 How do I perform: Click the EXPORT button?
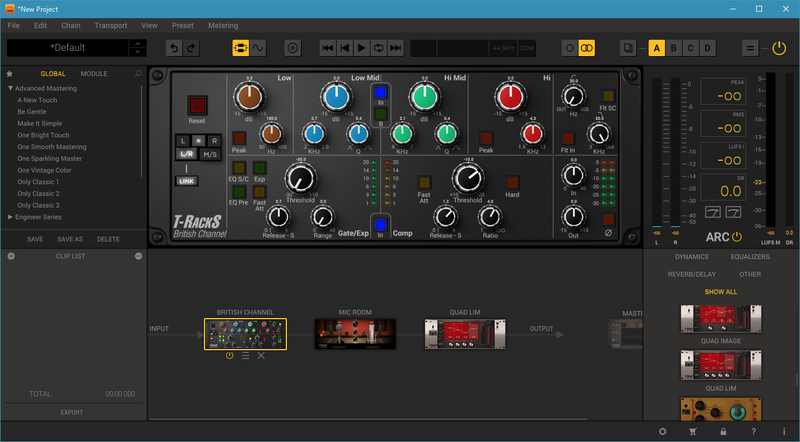click(71, 412)
